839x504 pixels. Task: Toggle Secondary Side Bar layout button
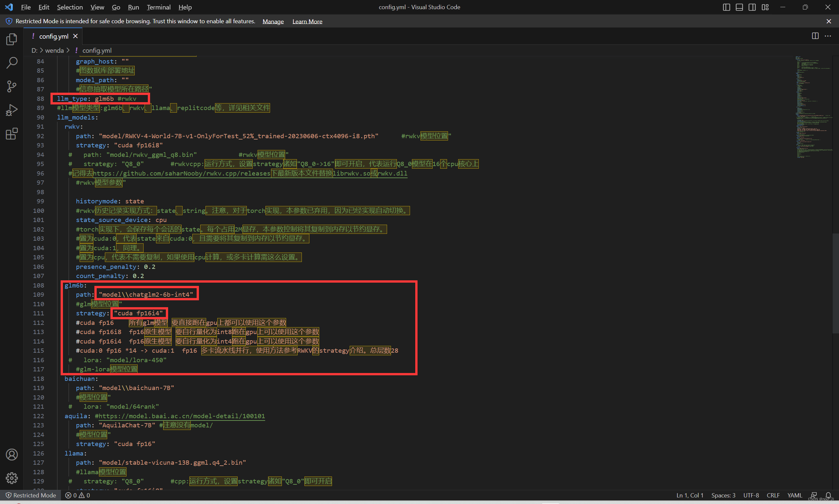[x=752, y=7]
